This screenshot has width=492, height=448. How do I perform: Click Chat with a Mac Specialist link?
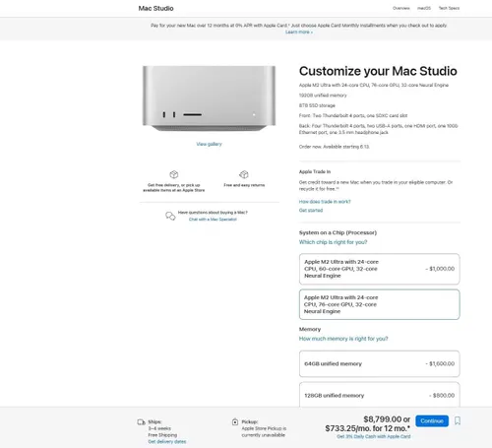tap(213, 220)
